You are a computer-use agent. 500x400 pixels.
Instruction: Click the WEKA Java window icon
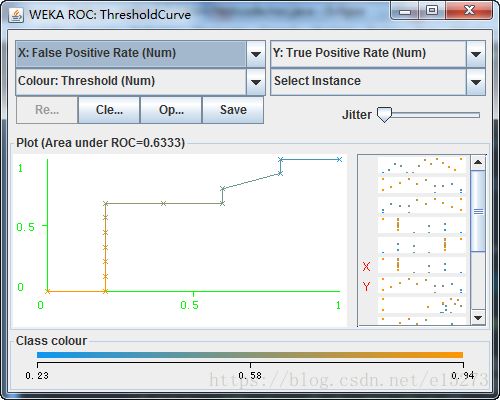point(16,15)
